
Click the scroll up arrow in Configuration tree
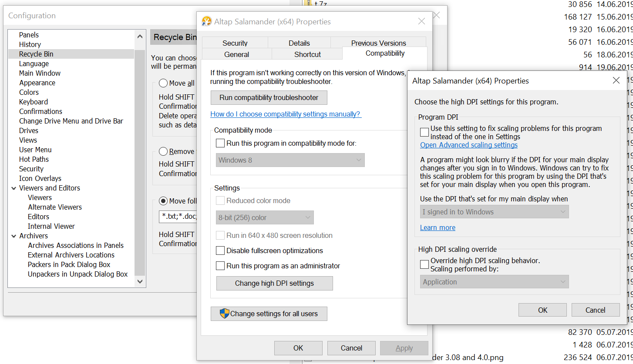[x=140, y=37]
